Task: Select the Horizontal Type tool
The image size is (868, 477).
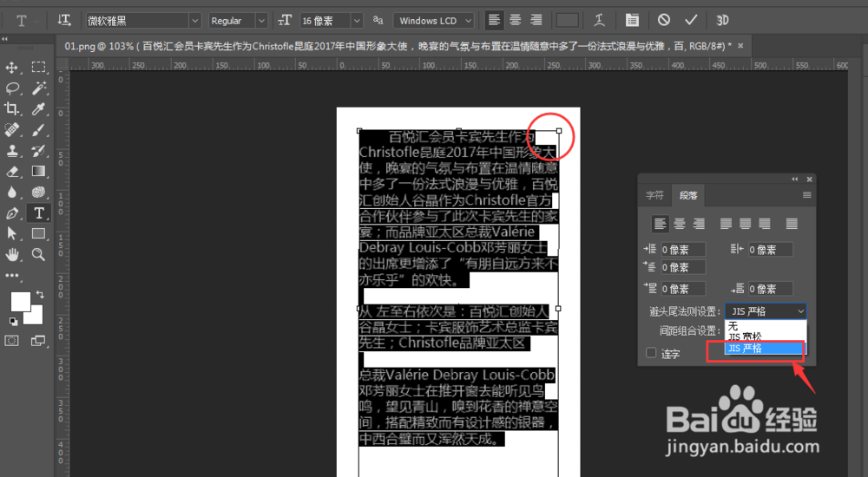Action: tap(38, 213)
